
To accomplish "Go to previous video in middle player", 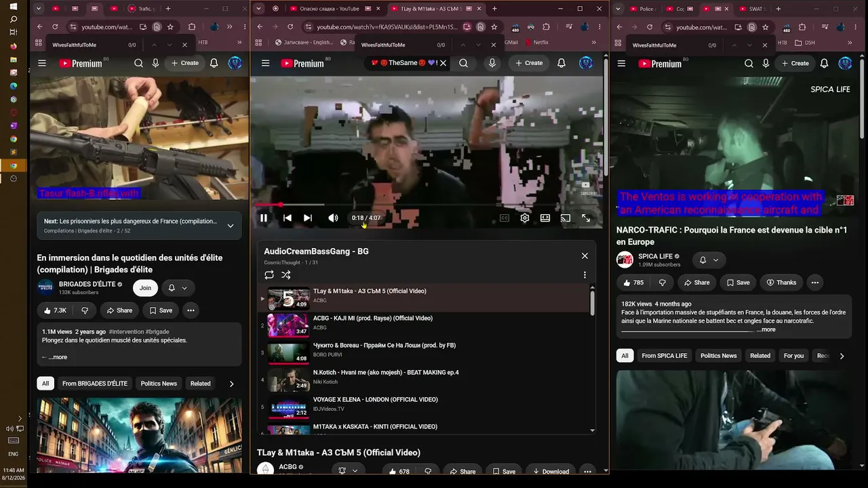I will coord(288,218).
